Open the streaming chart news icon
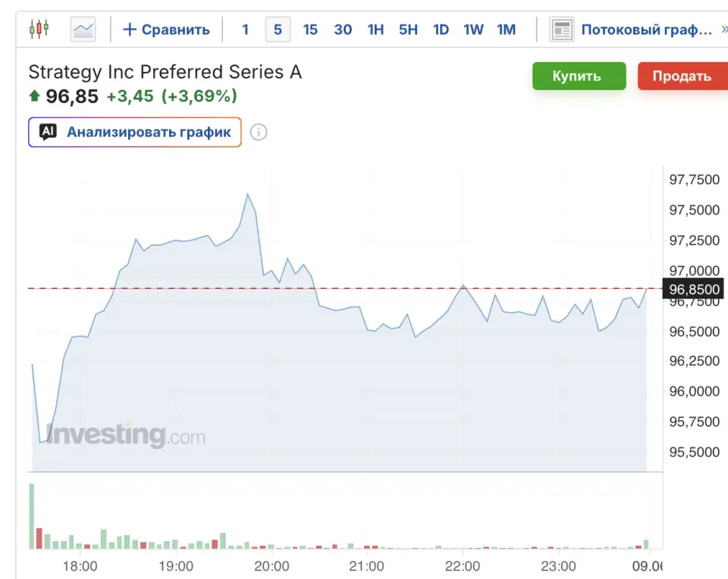Screen dimensions: 728x579 [x=562, y=30]
